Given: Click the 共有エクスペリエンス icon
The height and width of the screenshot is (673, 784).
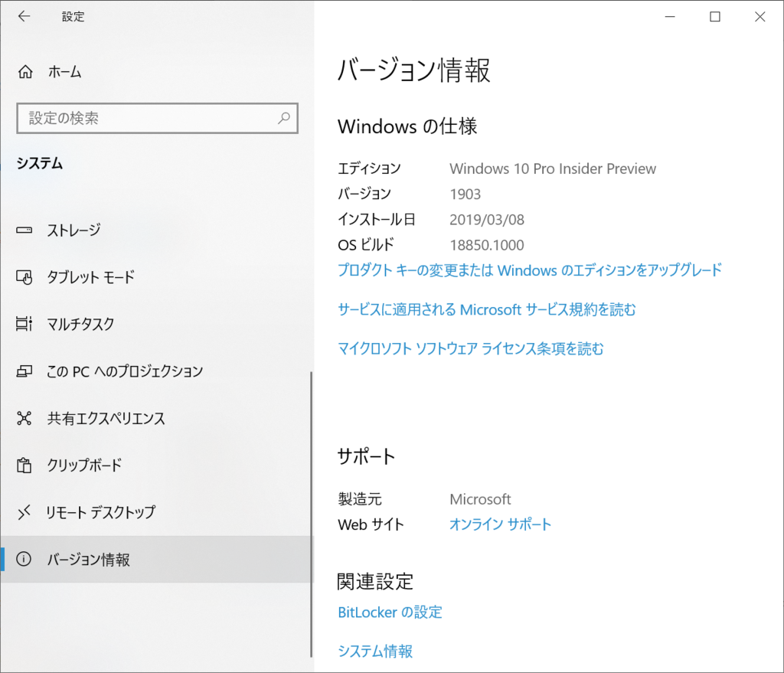Looking at the screenshot, I should tap(24, 418).
